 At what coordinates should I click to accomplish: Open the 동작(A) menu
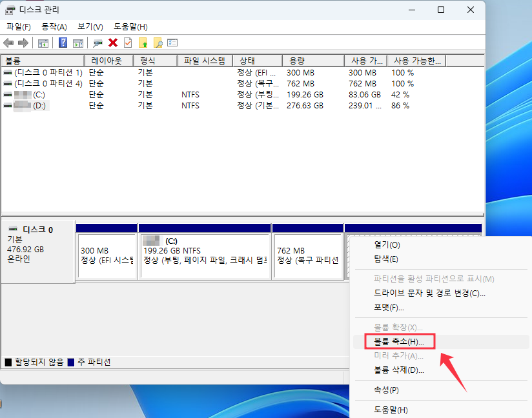(52, 26)
